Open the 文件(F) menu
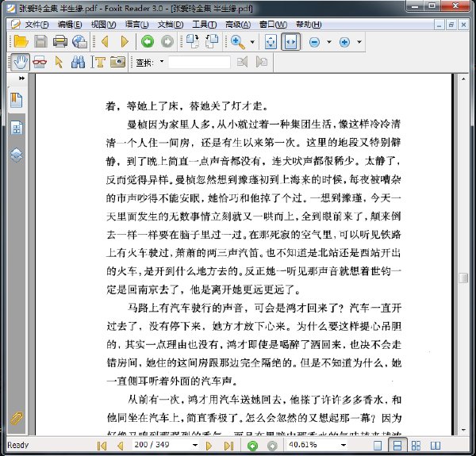Screen dimensions: 476x456 pos(36,25)
